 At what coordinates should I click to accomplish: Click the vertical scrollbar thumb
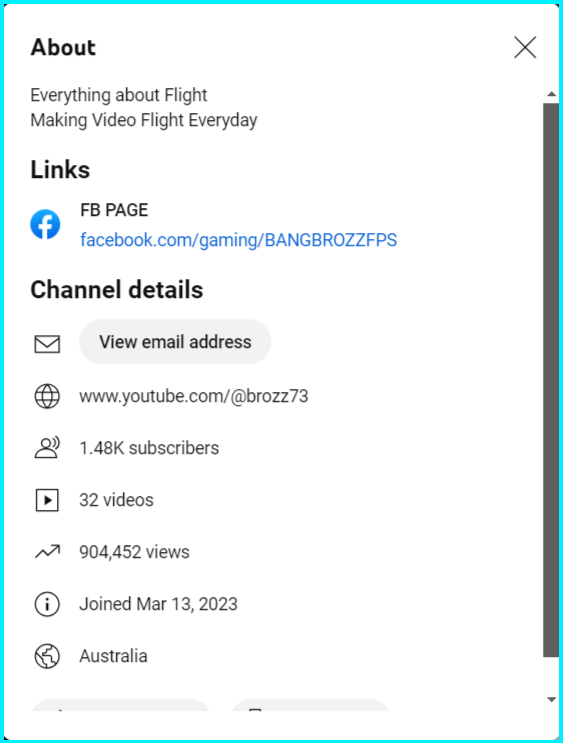(x=551, y=380)
